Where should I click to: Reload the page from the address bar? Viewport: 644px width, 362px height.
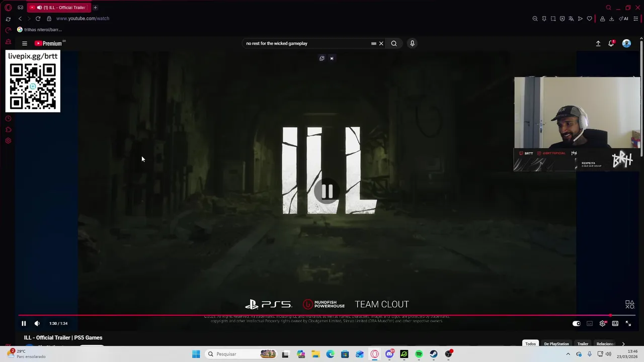point(38,19)
